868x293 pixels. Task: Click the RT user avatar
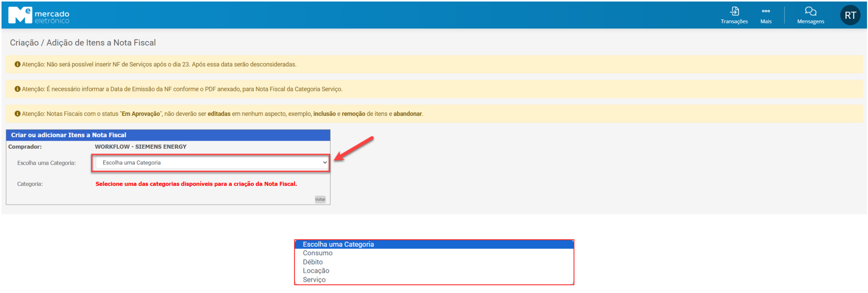(850, 15)
